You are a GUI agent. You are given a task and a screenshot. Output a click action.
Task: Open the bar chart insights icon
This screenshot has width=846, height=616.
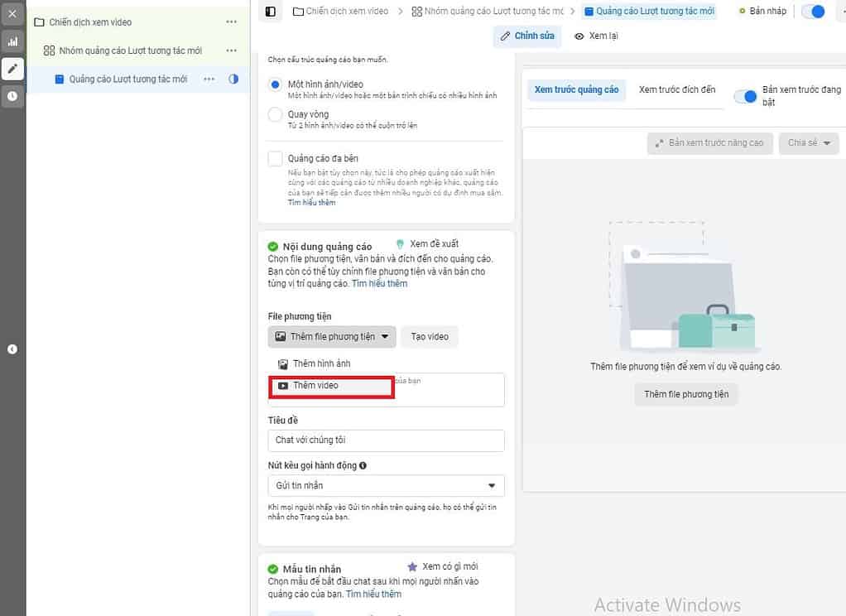(x=12, y=41)
